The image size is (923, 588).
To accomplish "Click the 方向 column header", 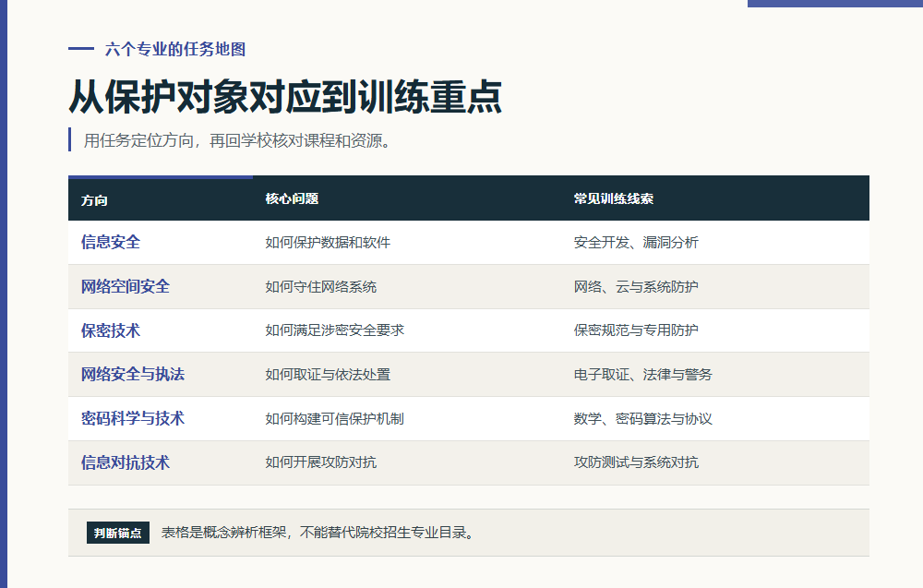I will tap(94, 200).
